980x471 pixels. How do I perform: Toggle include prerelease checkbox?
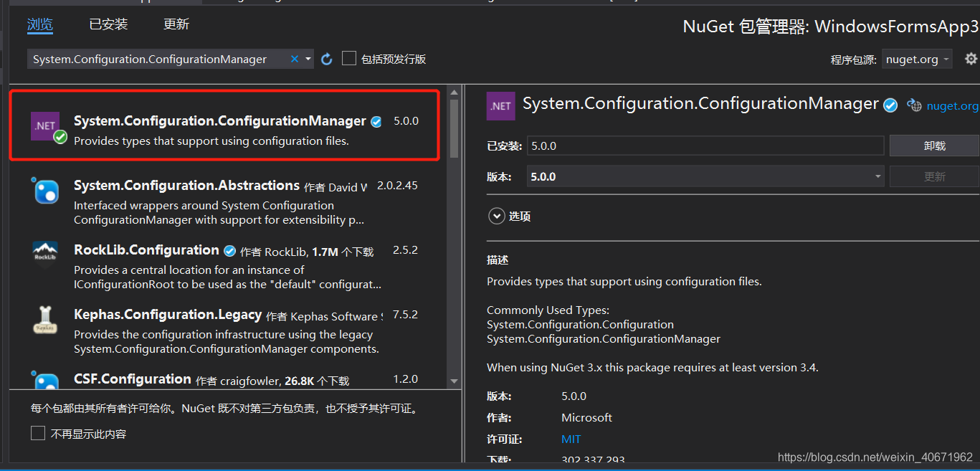tap(349, 59)
